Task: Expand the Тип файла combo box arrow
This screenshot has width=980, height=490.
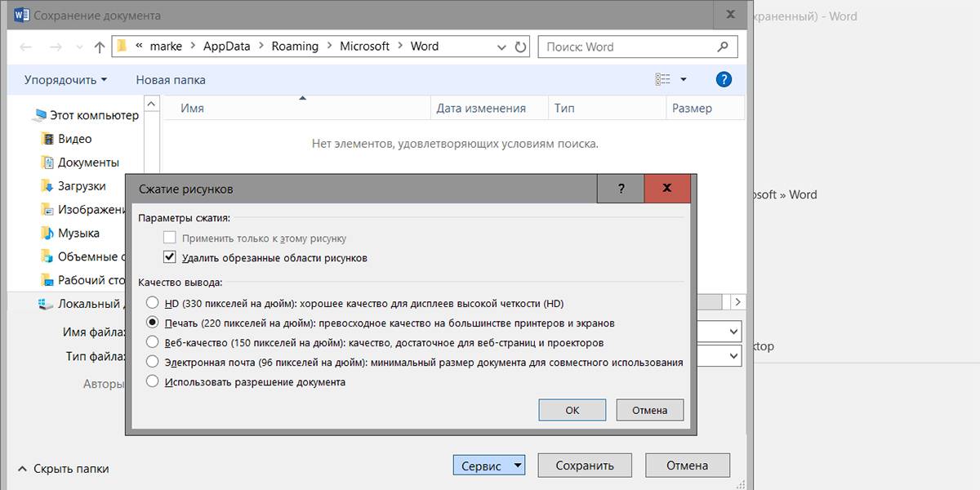Action: (x=733, y=356)
